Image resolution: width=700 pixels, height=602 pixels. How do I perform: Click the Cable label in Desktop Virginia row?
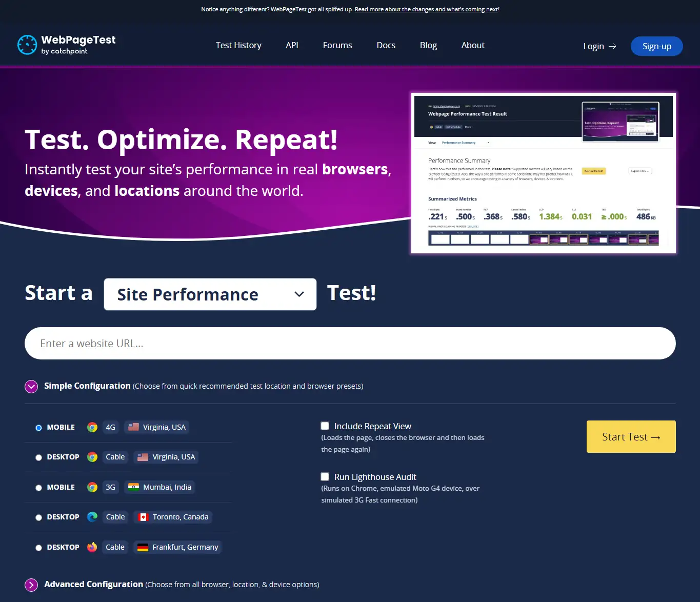point(115,457)
